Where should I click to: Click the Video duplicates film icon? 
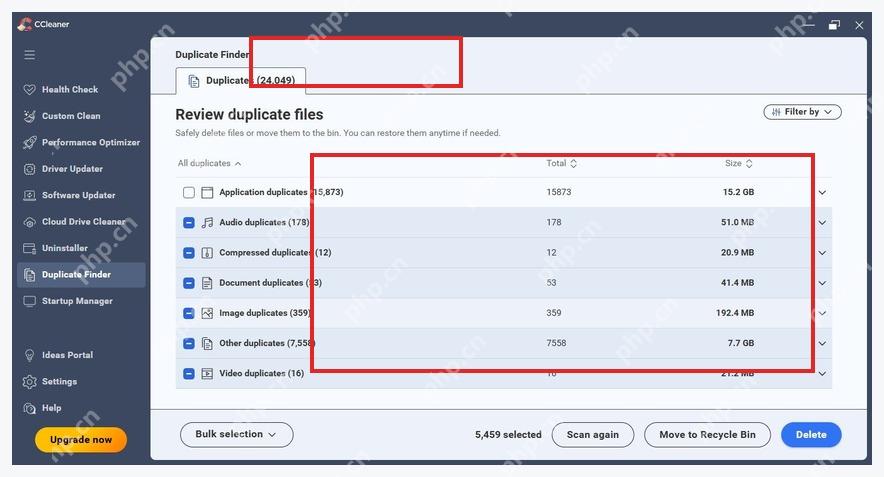point(207,373)
